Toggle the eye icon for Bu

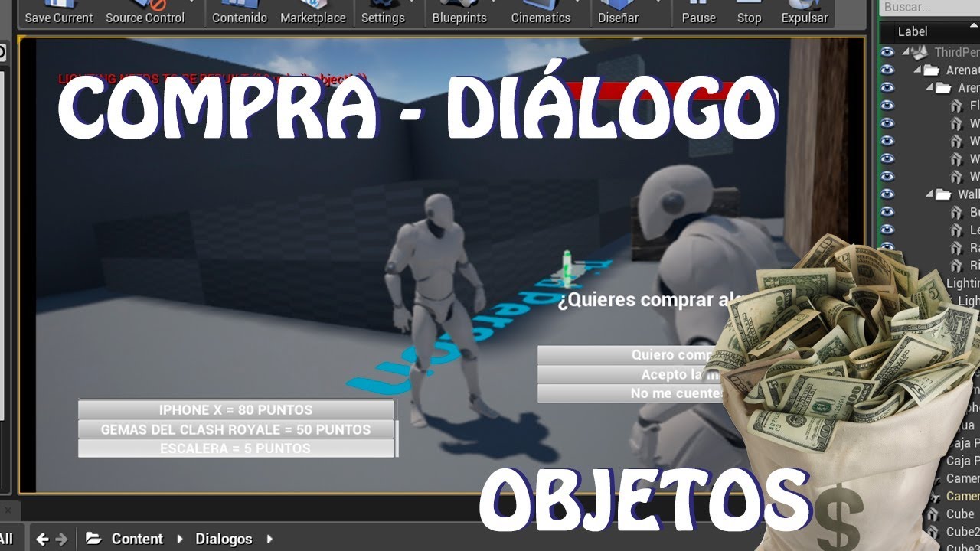[887, 212]
